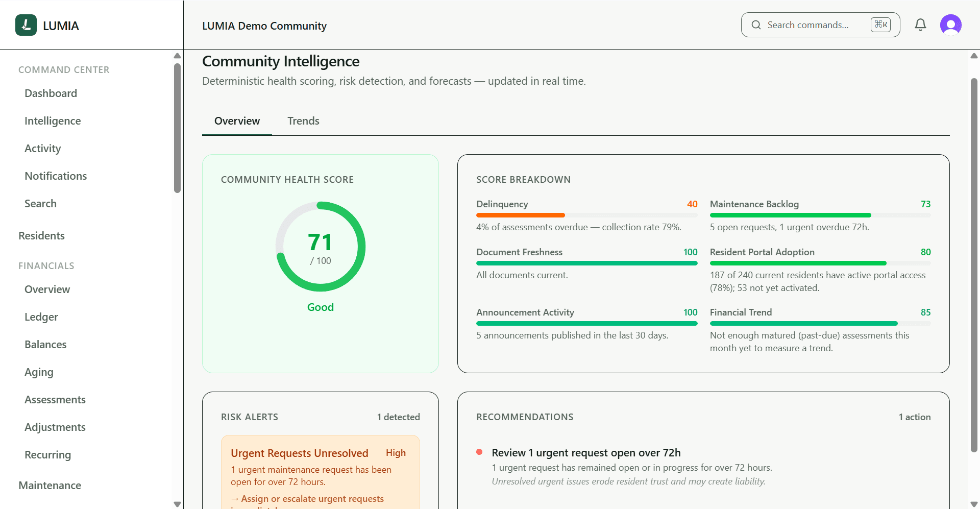Viewport: 980px width, 509px height.
Task: Open Notifications in the sidebar
Action: 56,176
